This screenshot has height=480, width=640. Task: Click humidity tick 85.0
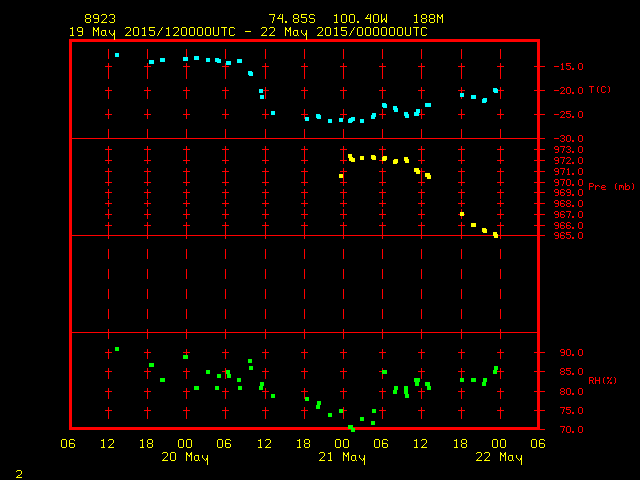pyautogui.click(x=571, y=372)
